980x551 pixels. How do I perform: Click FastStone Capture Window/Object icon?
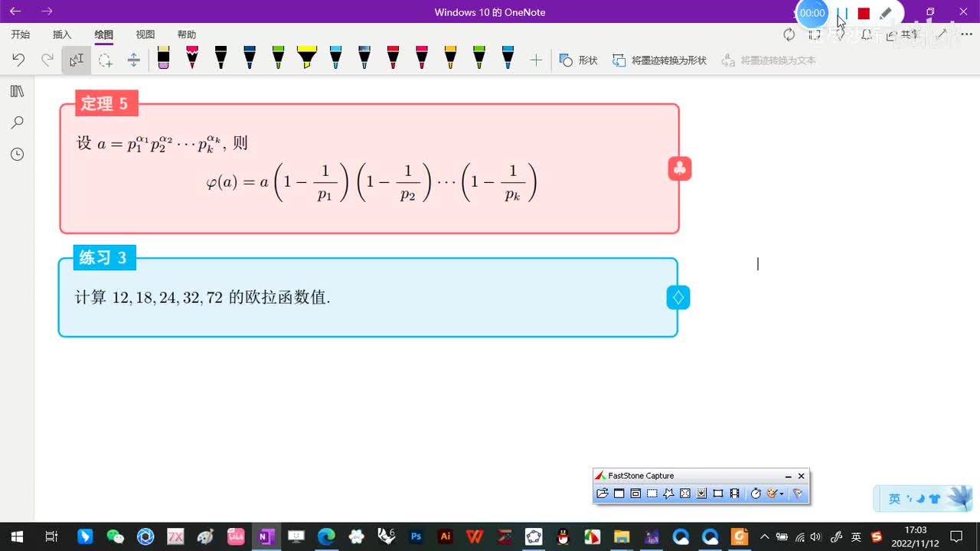click(635, 494)
